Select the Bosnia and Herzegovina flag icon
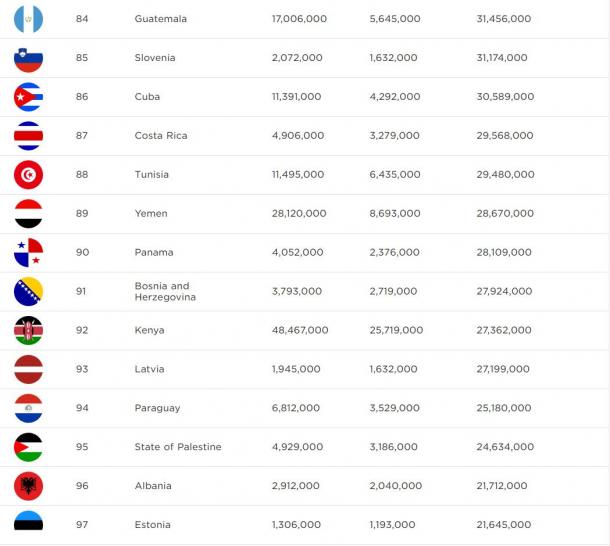This screenshot has width=610, height=546. coord(28,291)
